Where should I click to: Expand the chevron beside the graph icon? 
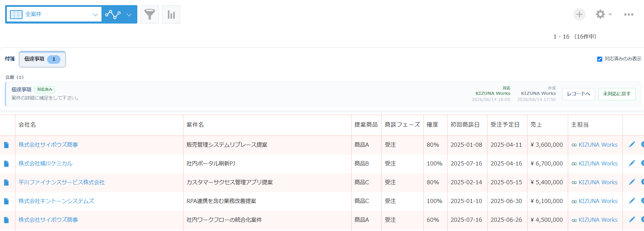129,15
